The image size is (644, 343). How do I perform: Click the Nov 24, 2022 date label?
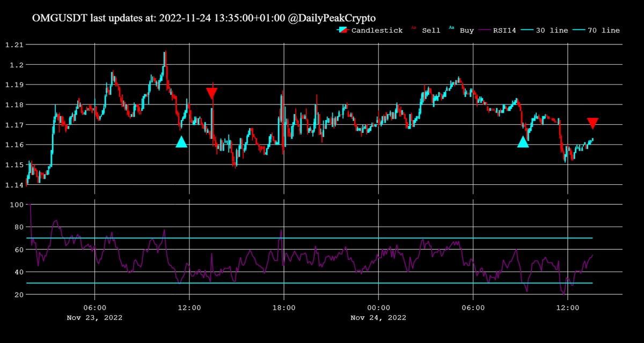pyautogui.click(x=378, y=317)
